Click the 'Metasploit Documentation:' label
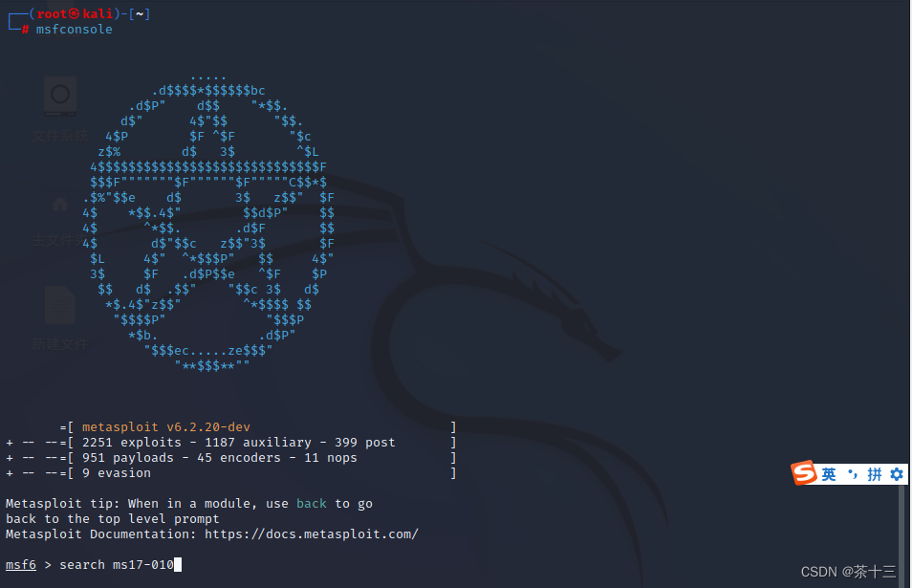 click(101, 534)
